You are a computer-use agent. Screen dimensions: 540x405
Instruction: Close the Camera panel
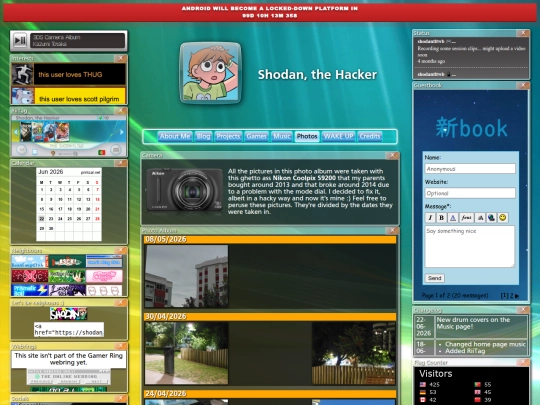[392, 155]
